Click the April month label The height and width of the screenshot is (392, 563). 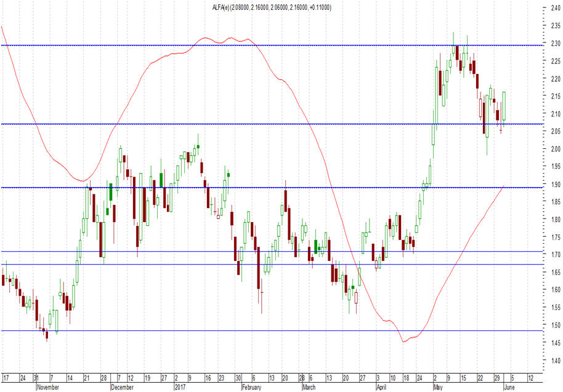coord(381,387)
